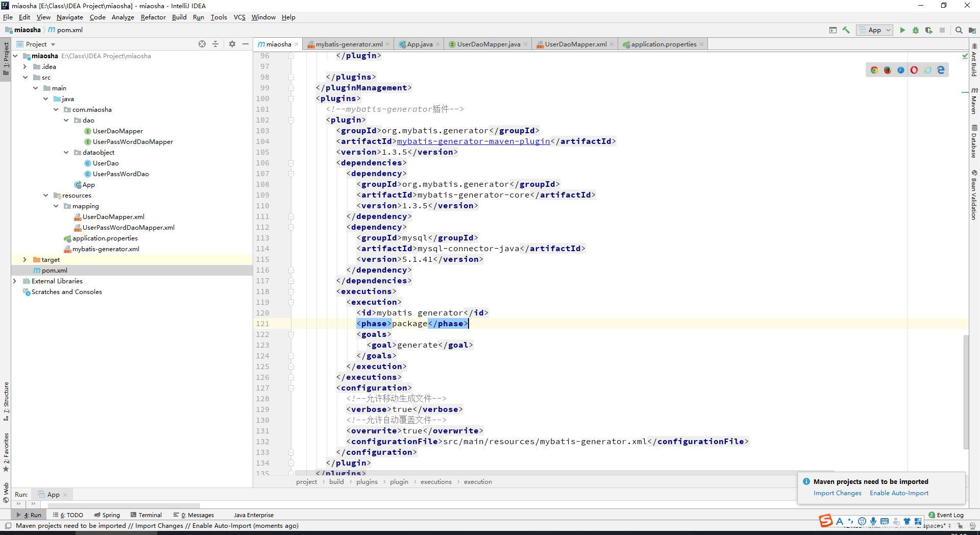This screenshot has width=980, height=535.
Task: Open the Event Log button
Action: (x=946, y=515)
